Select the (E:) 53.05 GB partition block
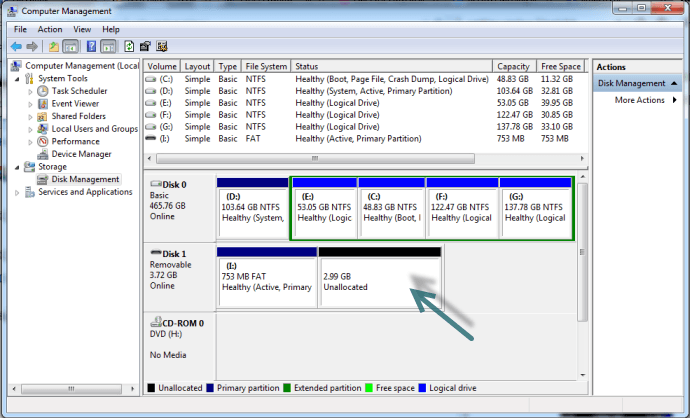690x418 pixels. (324, 208)
